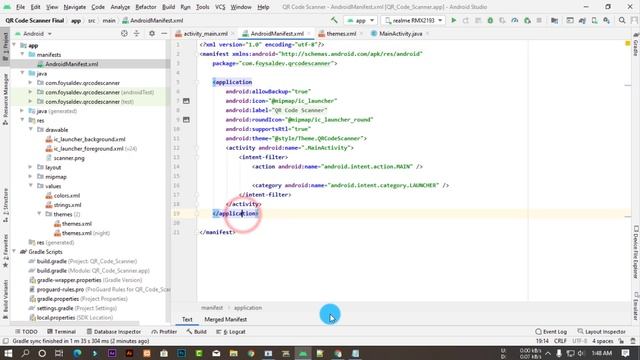Open the Profiler tool window

click(x=164, y=332)
